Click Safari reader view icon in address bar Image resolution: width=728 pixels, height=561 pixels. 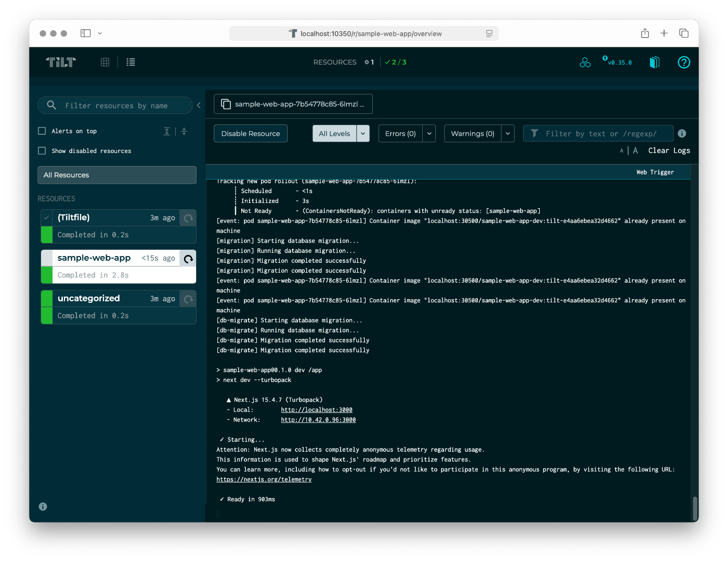point(489,34)
